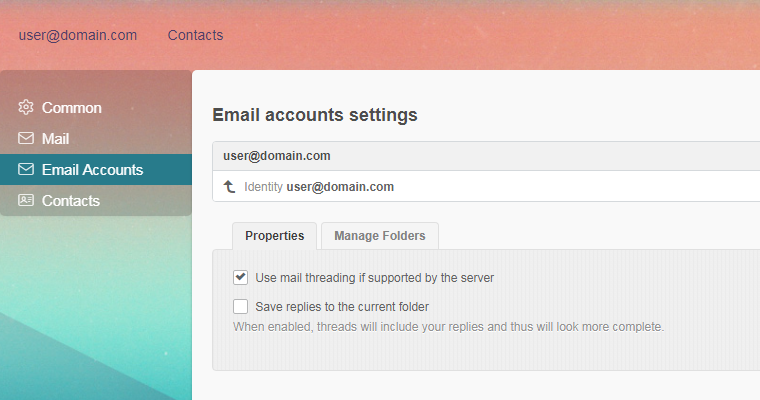Click the 'Use mail threading if supported' label

[375, 277]
